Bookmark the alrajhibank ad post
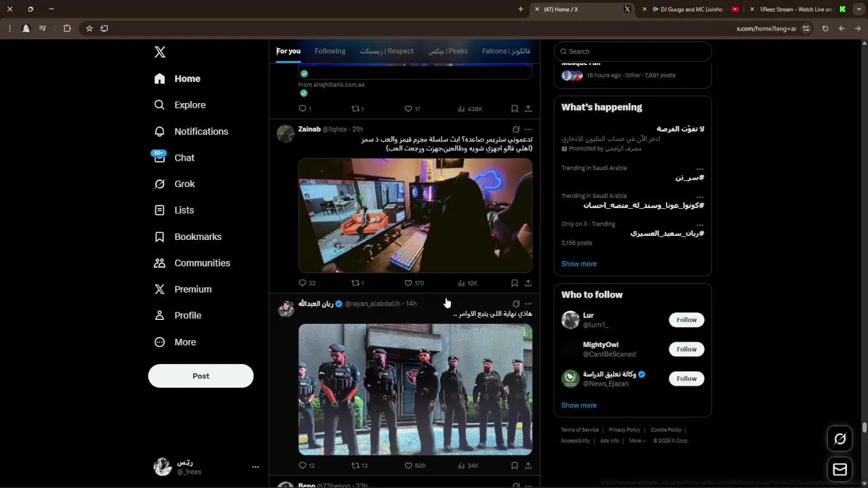868x488 pixels. (x=515, y=109)
